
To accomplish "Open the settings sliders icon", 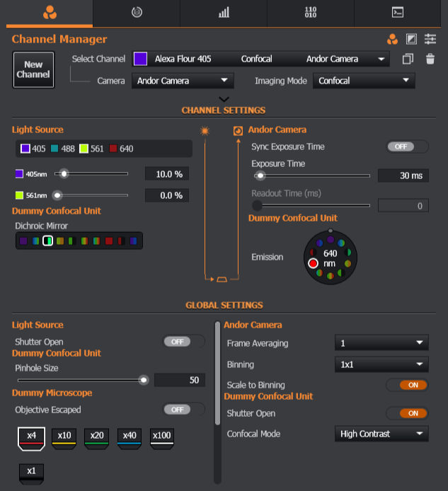I will (x=430, y=39).
